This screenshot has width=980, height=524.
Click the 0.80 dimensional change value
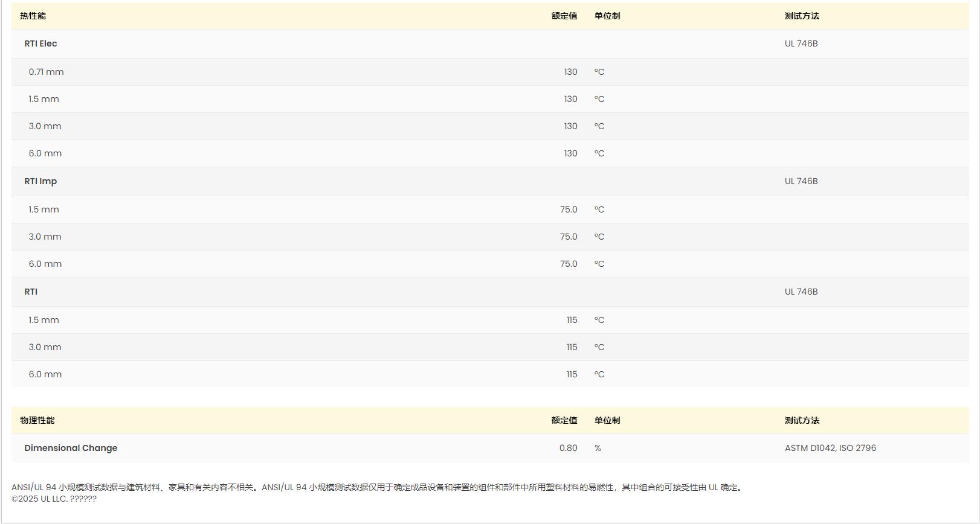pos(568,448)
